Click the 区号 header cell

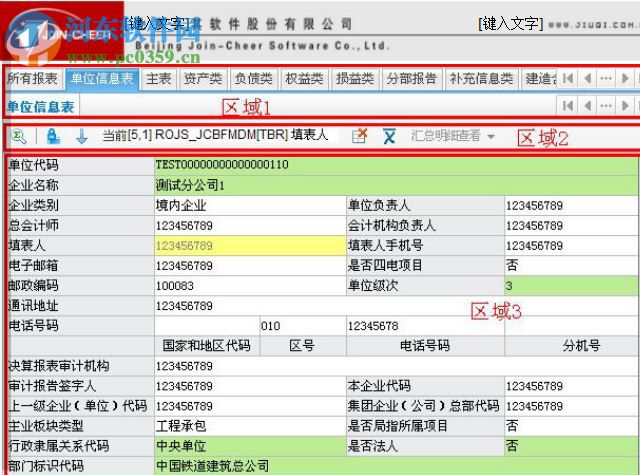(x=303, y=346)
